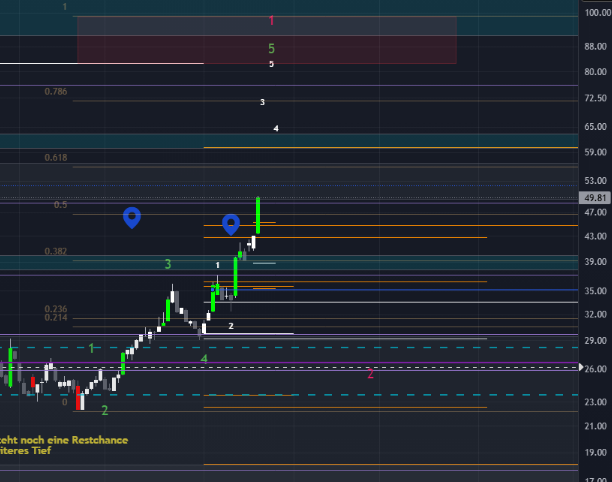Viewport: 612px width, 482px height.
Task: Click the blue pin marker above the candles
Action: 231,224
